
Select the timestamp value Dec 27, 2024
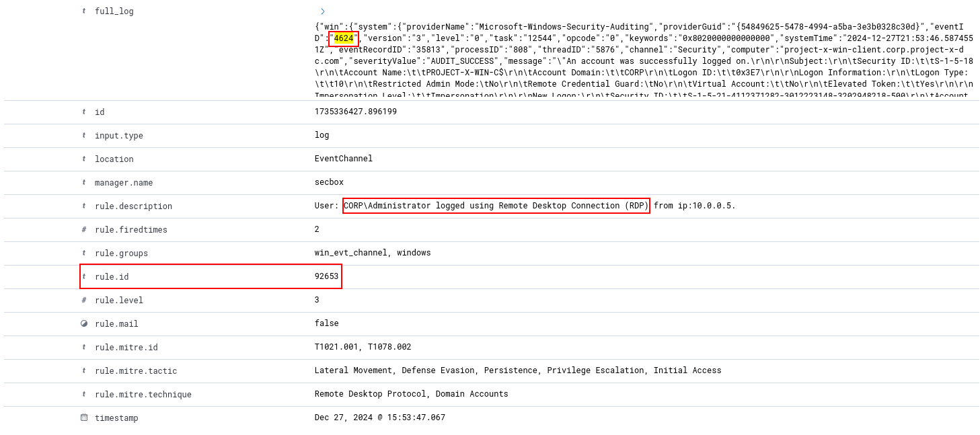tap(379, 418)
